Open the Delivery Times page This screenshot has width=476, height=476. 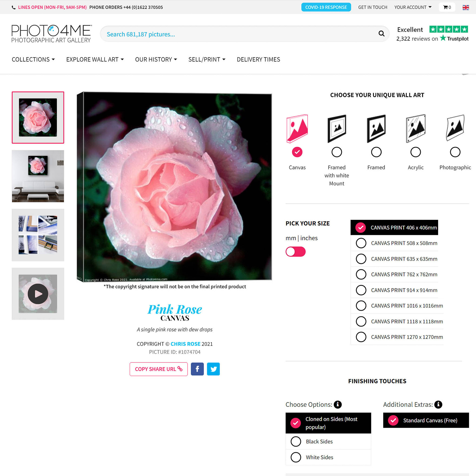coord(258,59)
